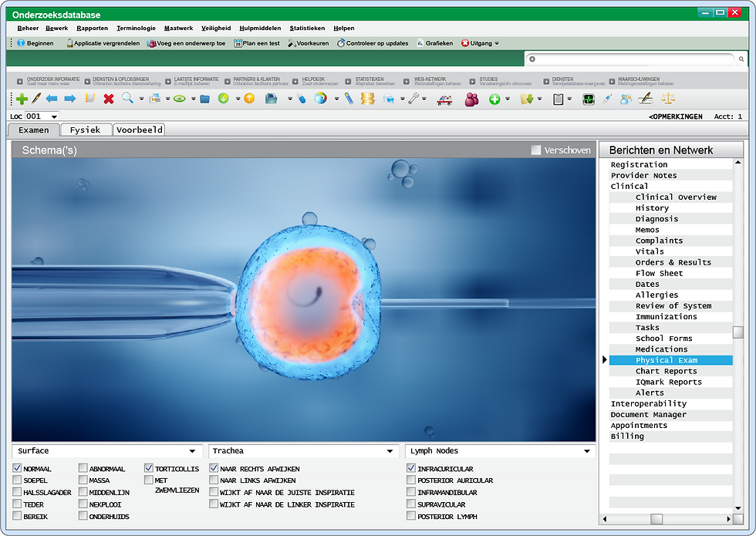Uncheck the TORTICOLLIS checkbox

click(148, 467)
